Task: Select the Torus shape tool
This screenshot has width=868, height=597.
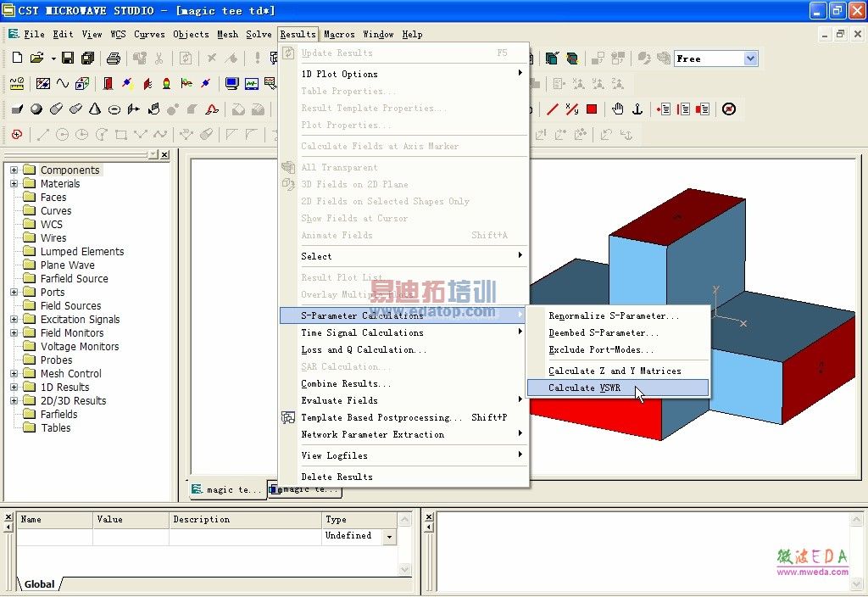Action: 114,109
